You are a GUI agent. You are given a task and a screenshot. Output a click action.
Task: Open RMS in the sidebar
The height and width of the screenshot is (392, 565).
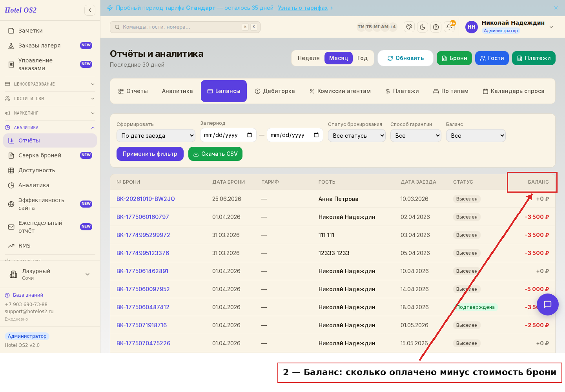(x=50, y=246)
